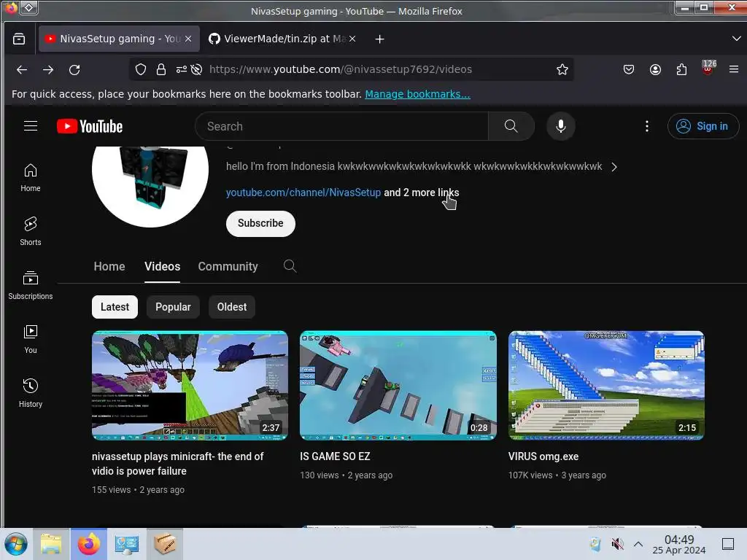The image size is (747, 560).
Task: Click Manage bookmarks link
Action: [417, 94]
